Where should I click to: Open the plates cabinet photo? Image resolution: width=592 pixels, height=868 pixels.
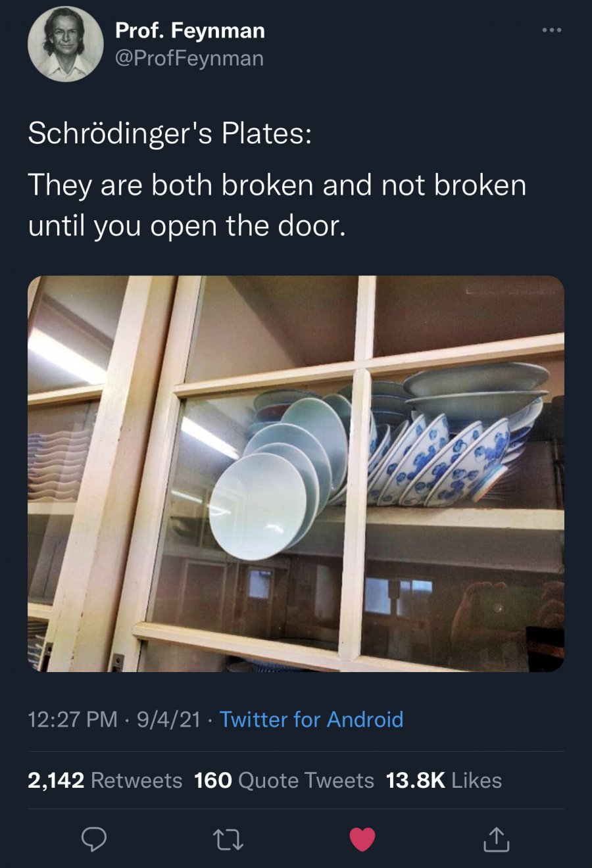296,473
